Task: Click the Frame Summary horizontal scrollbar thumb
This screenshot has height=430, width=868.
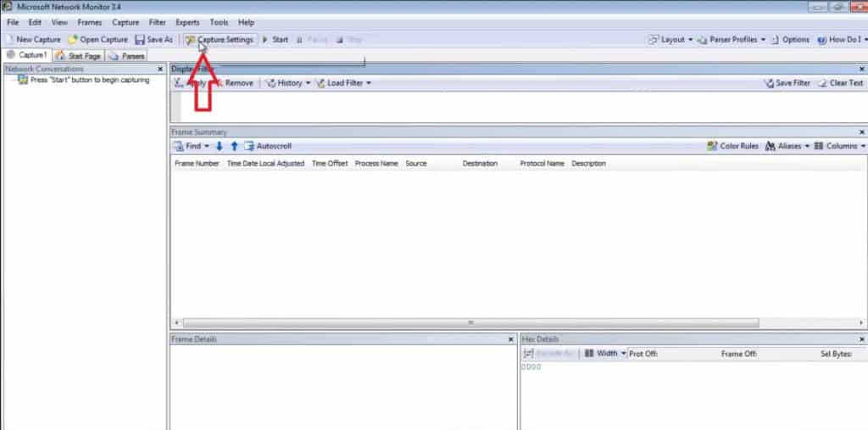Action: [x=470, y=322]
